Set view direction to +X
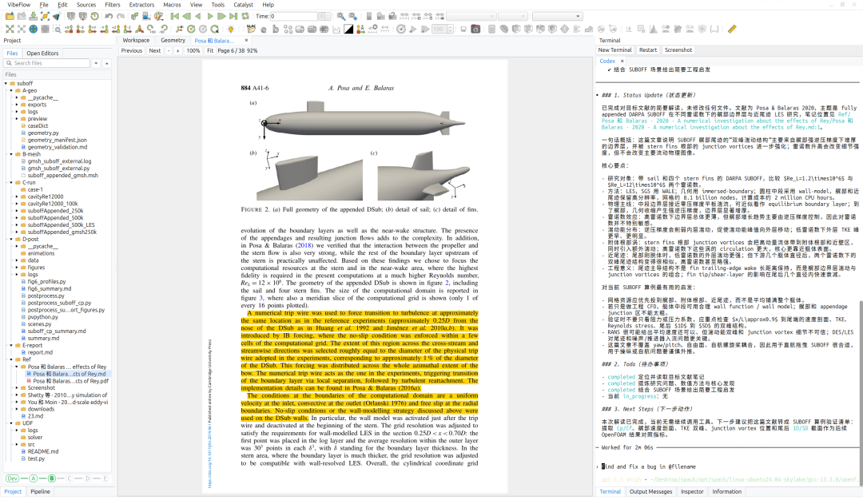This screenshot has height=504, width=863. 68,30
